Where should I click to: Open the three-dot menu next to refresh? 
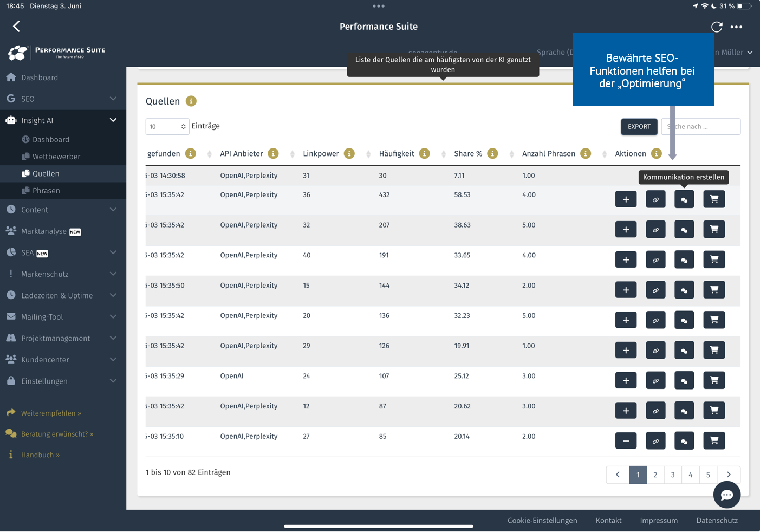pyautogui.click(x=736, y=27)
